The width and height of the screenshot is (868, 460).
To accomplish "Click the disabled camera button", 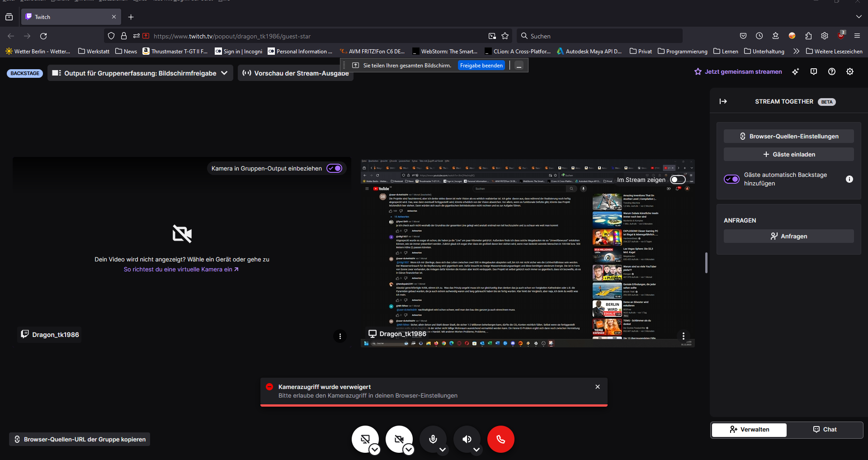I will 398,439.
